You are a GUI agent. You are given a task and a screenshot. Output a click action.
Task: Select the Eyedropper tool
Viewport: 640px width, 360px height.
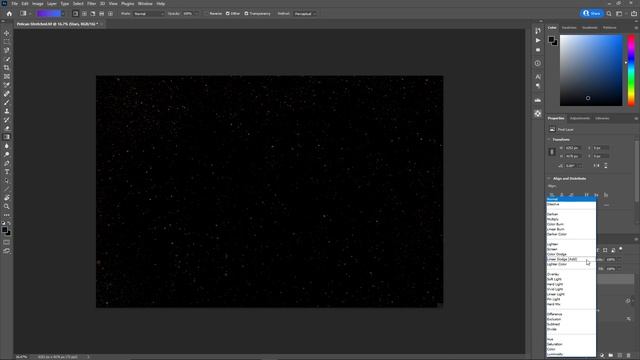[7, 85]
